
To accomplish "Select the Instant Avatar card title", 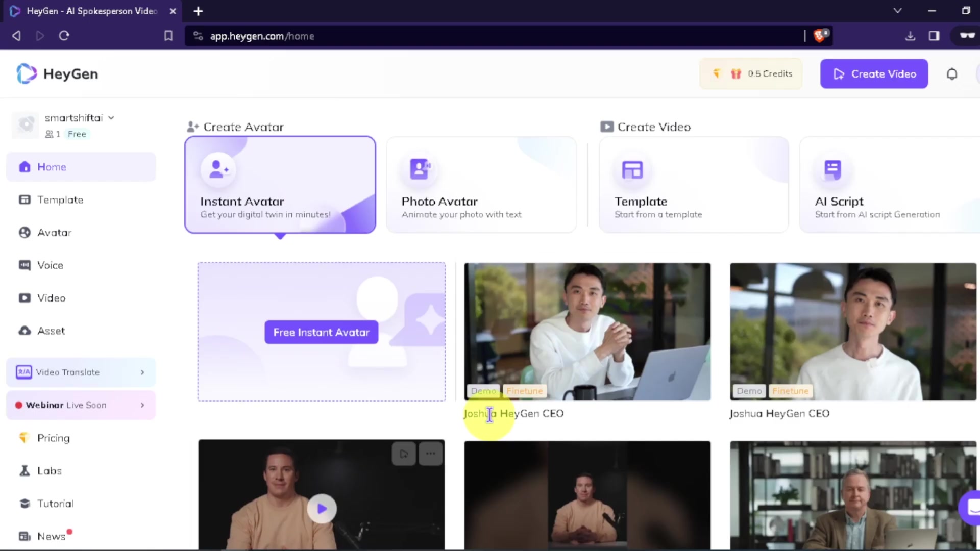I will click(242, 202).
